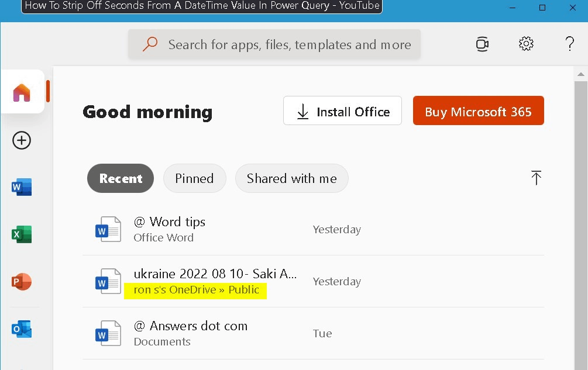
Task: Click Office Word location text
Action: click(163, 237)
